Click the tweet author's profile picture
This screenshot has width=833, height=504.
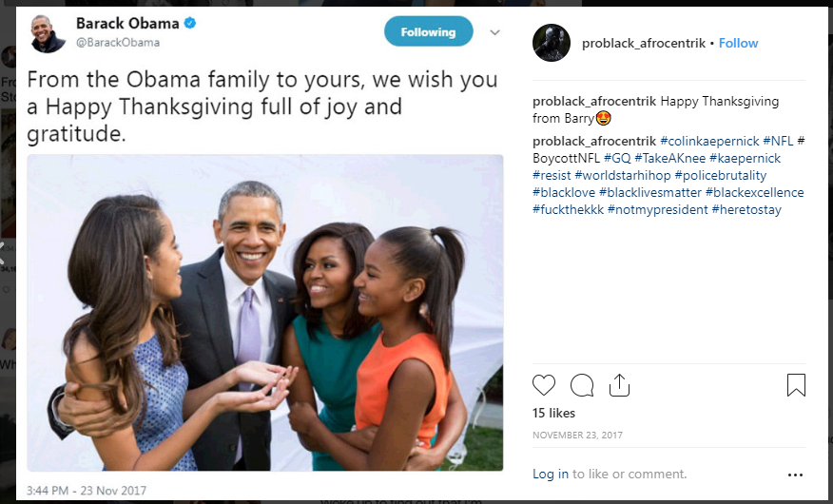[46, 33]
